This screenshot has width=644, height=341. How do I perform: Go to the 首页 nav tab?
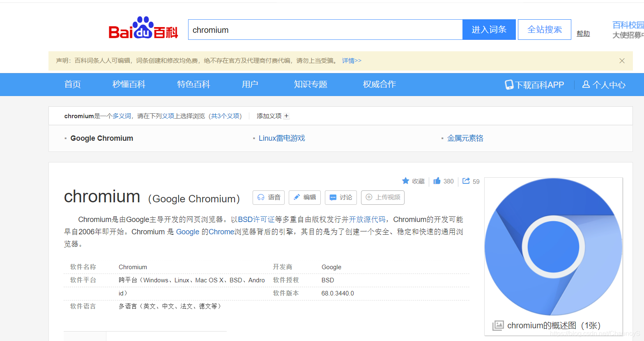click(x=73, y=85)
